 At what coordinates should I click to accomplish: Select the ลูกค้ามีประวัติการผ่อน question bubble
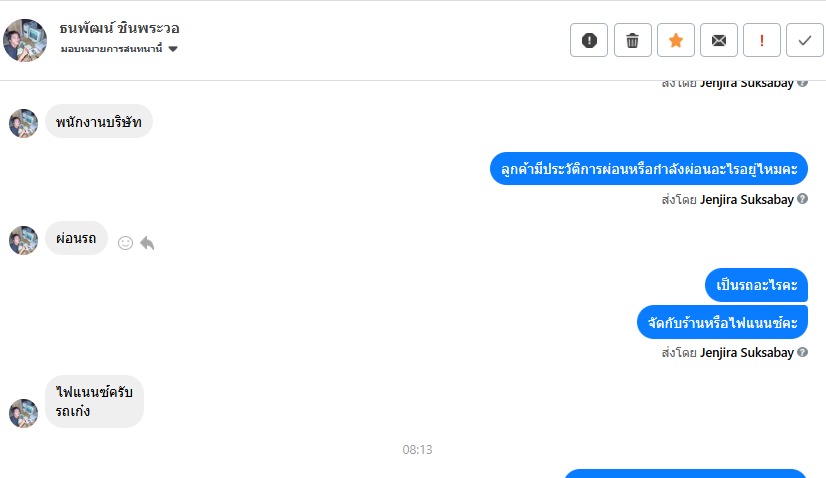[x=649, y=169]
